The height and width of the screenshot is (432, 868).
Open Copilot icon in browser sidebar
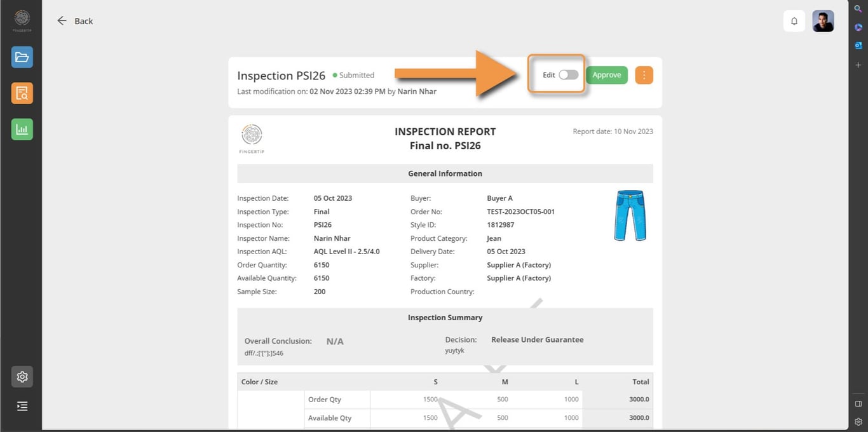coord(858,27)
